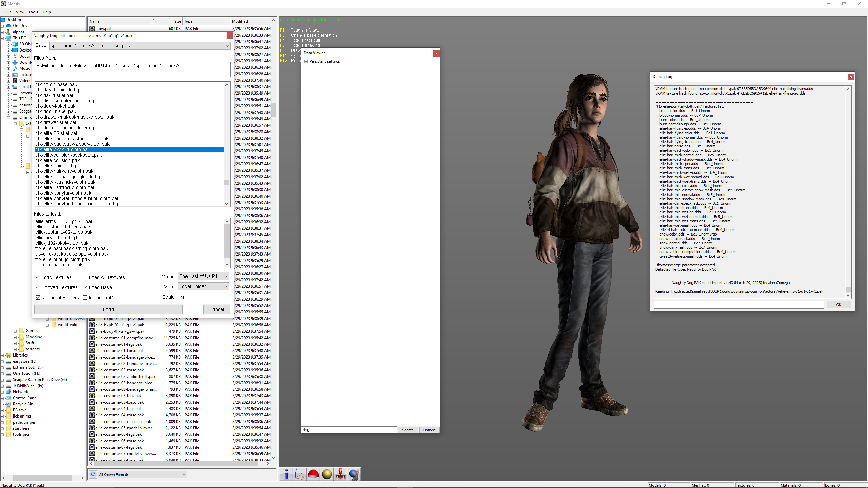
Task: Click the Control Panel icon
Action: point(9,398)
